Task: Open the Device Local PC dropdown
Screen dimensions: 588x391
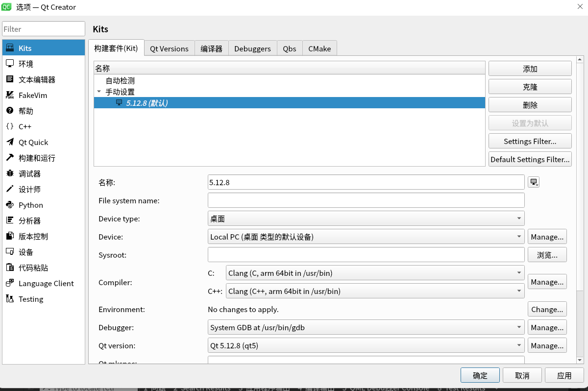Action: tap(366, 237)
